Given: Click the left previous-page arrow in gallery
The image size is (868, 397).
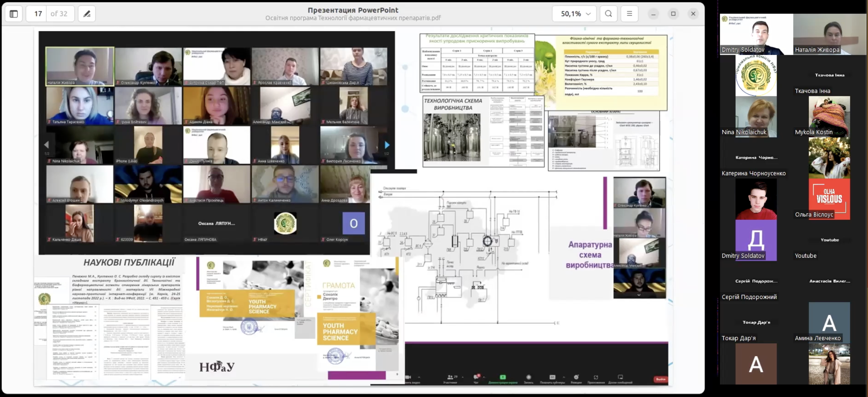Looking at the screenshot, I should (46, 145).
